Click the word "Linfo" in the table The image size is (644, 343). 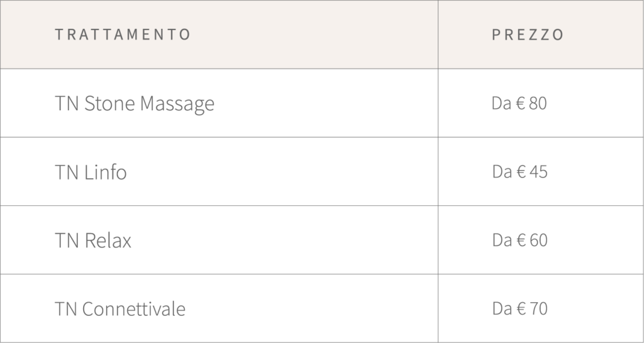105,172
